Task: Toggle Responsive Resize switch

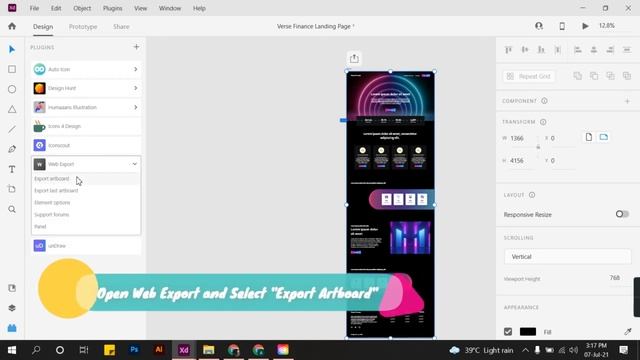Action: [x=622, y=214]
